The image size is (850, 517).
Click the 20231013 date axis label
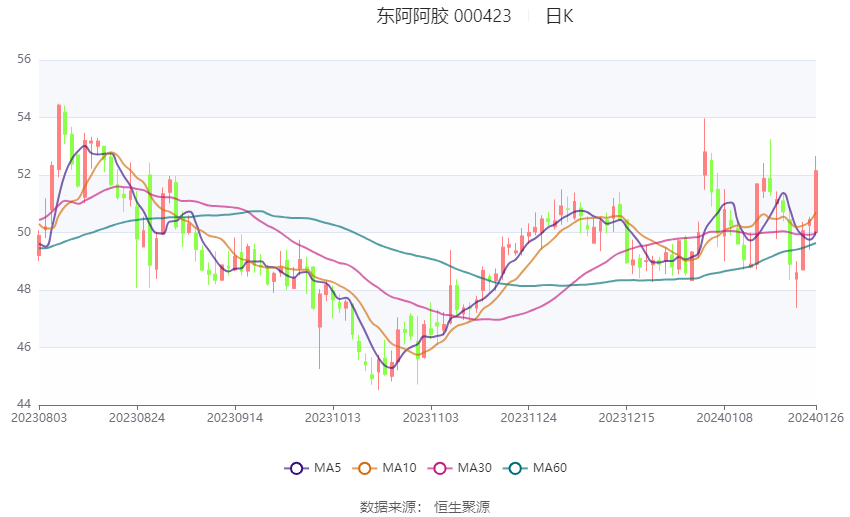point(333,418)
